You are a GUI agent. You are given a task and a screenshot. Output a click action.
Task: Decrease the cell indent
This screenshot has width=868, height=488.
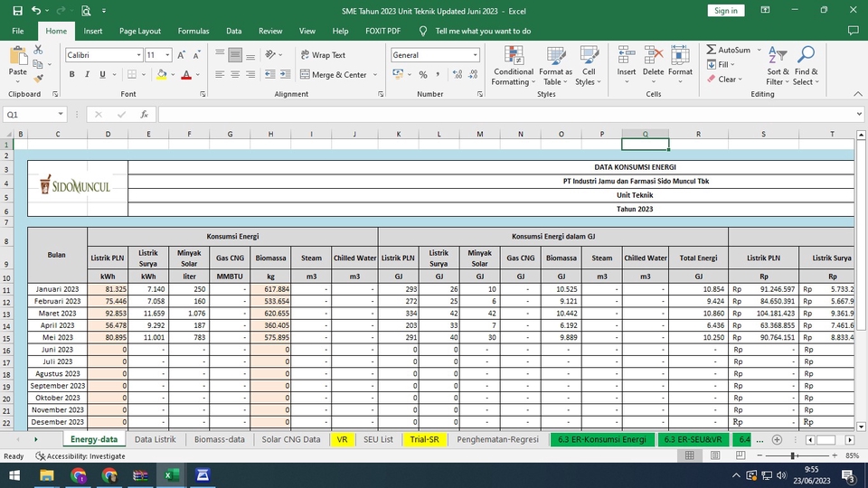pyautogui.click(x=270, y=74)
